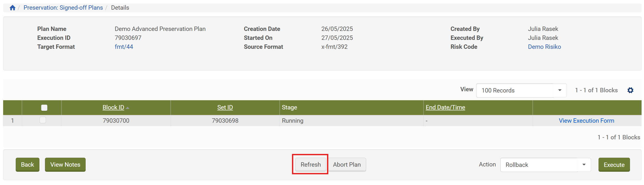Open the Demo Risiko risk code link
Image resolution: width=644 pixels, height=185 pixels.
(544, 47)
